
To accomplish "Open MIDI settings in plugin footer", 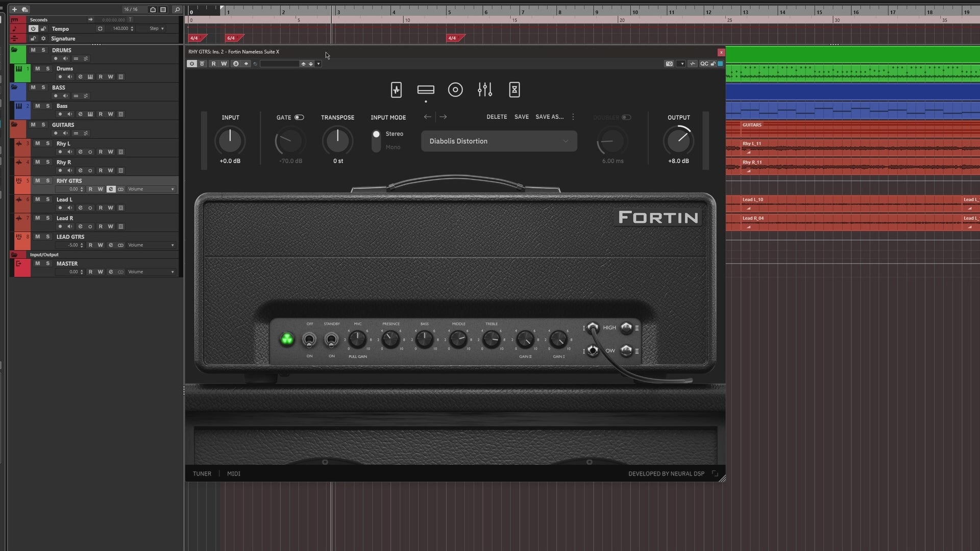I will pos(234,473).
